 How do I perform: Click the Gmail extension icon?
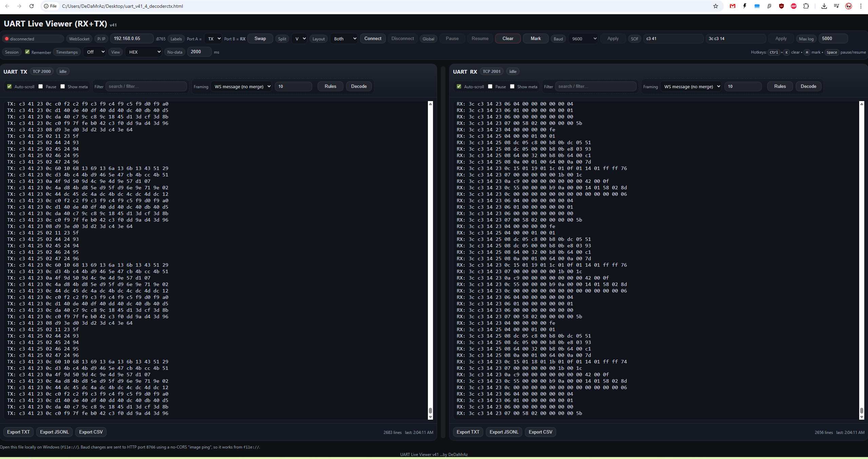[x=733, y=6]
